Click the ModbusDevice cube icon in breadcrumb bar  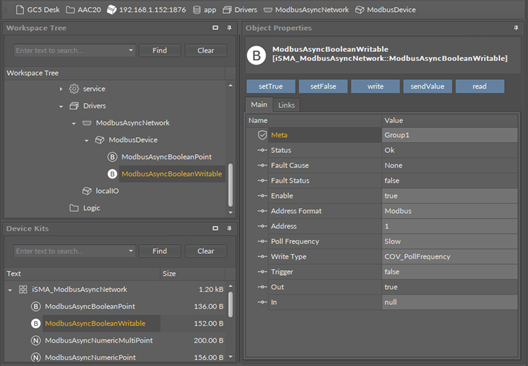(360, 10)
